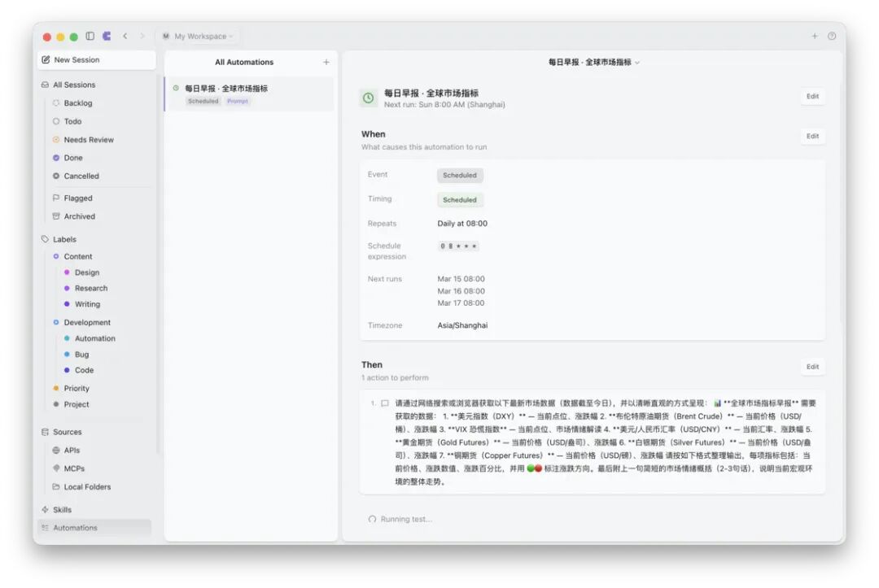
Task: Select 每日早报 automation in the list
Action: [x=250, y=94]
